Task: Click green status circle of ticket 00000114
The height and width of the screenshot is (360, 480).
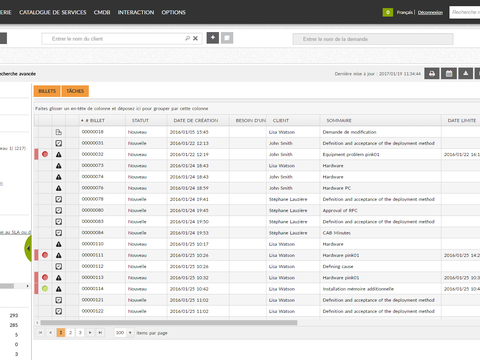Action: [45, 289]
